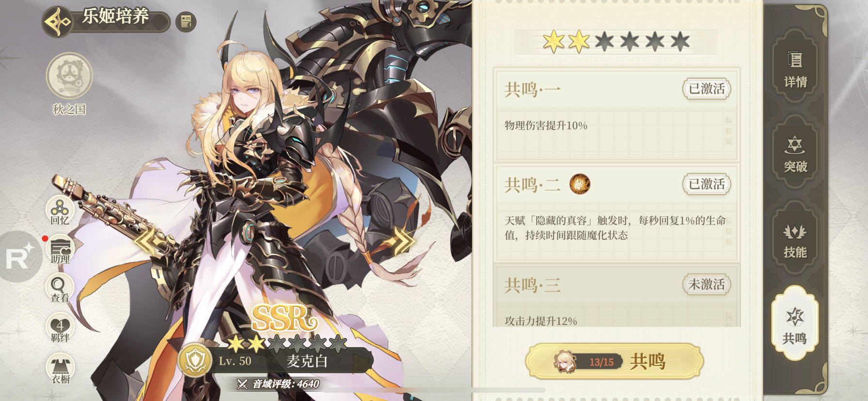This screenshot has height=401, width=868.
Task: Switch to the 技能 skills tab
Action: (795, 240)
